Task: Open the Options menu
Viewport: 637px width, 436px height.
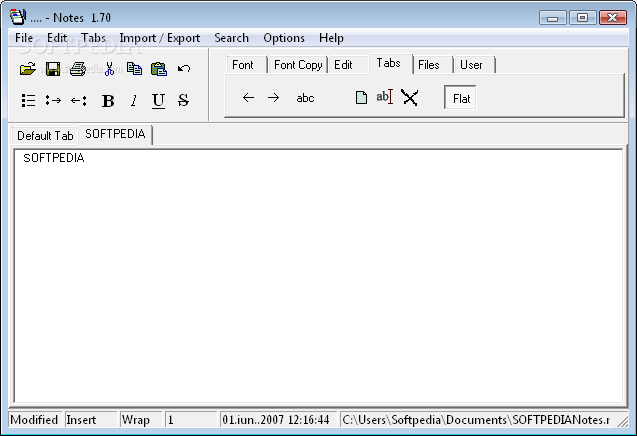Action: (x=284, y=38)
